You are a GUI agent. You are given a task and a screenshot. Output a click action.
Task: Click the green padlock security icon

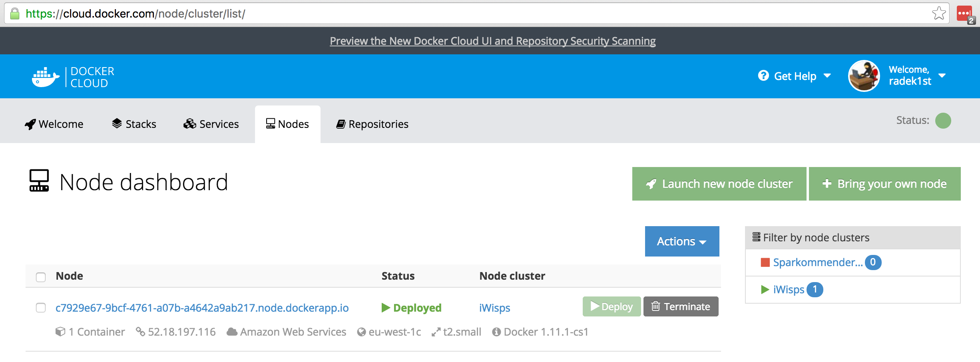(15, 14)
